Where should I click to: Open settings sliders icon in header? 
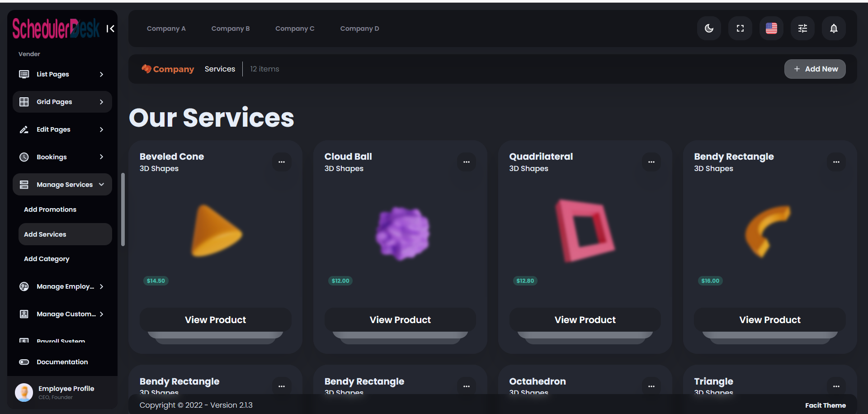click(x=802, y=29)
